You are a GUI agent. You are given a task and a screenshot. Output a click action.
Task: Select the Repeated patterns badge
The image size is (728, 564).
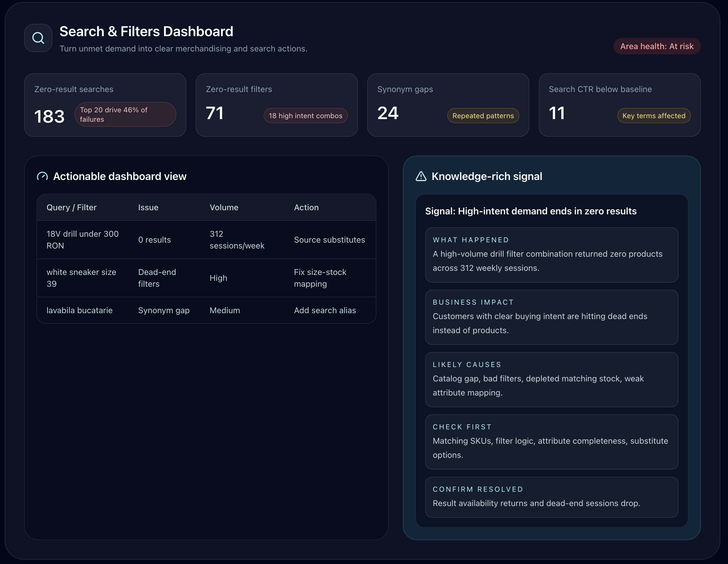coord(483,116)
